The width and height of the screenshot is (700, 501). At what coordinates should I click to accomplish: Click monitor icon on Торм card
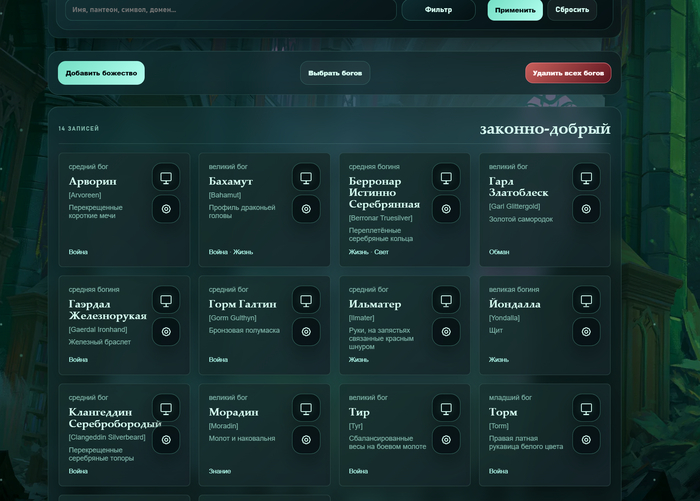586,408
